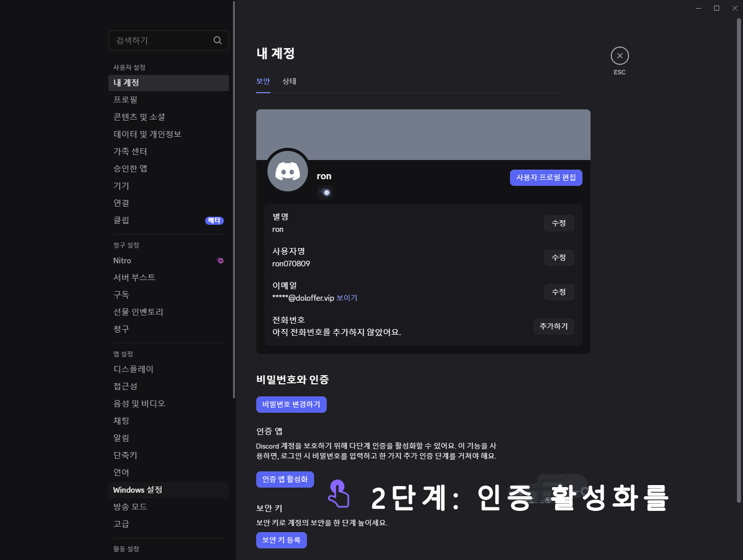Click the 비밀번호와 인증 heading
The height and width of the screenshot is (560, 743).
[x=292, y=380]
